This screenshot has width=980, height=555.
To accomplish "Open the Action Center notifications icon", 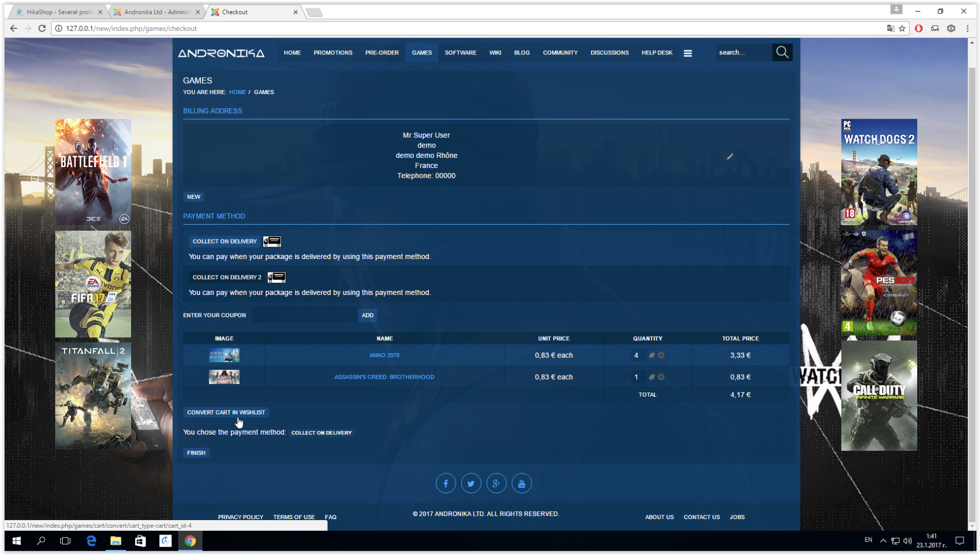I will pyautogui.click(x=959, y=541).
